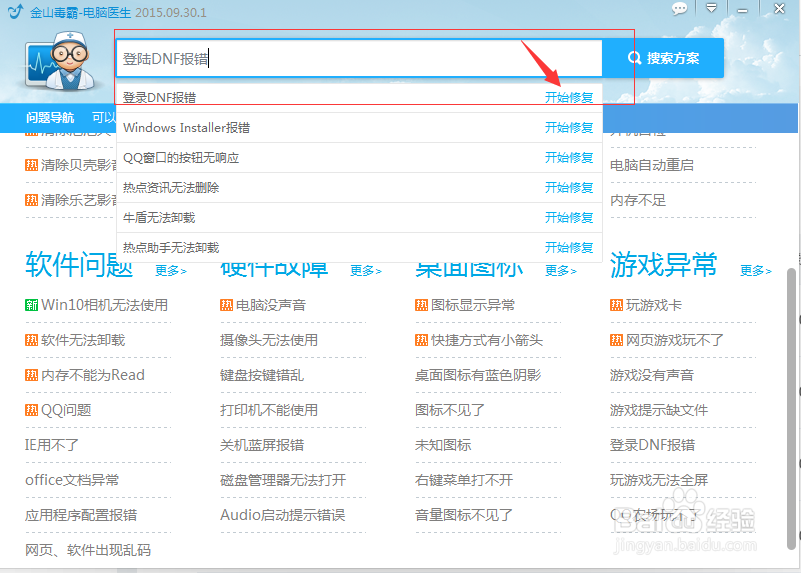This screenshot has width=801, height=573.
Task: Open 内存不能为Read entry
Action: pyautogui.click(x=93, y=375)
